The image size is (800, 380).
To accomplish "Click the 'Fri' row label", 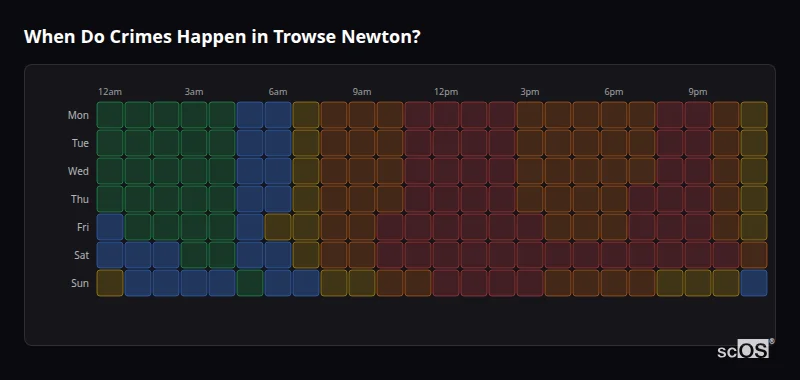I will click(x=83, y=227).
